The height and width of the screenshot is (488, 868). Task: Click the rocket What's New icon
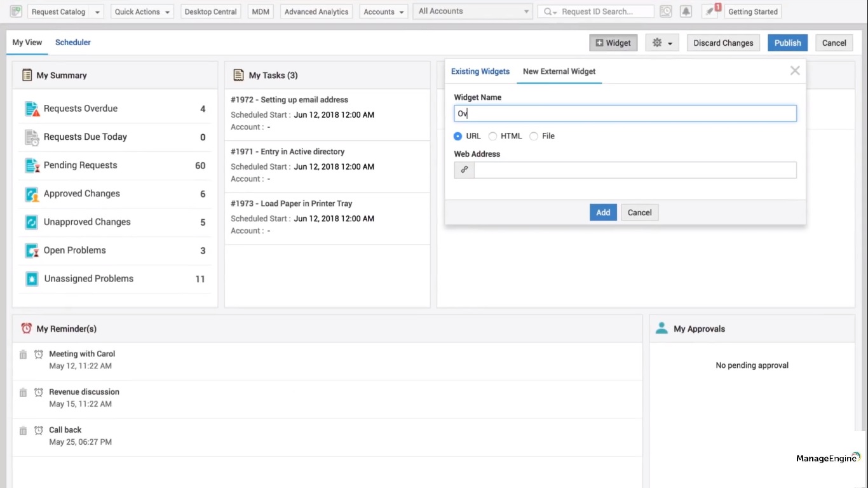pyautogui.click(x=710, y=11)
